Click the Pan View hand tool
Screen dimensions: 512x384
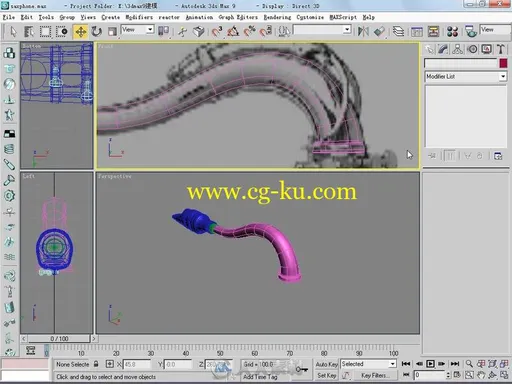click(480, 375)
